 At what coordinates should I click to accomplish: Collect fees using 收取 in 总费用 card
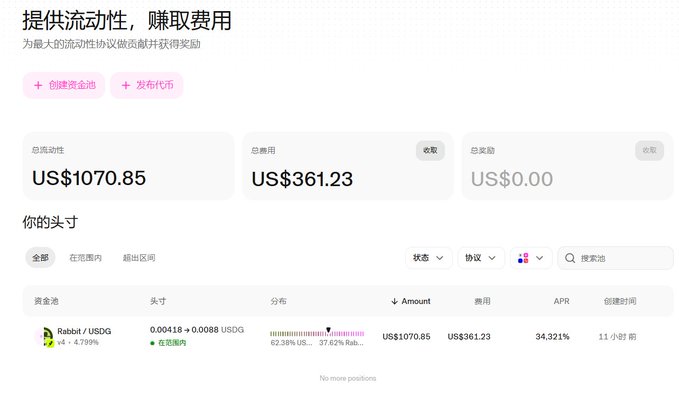(430, 150)
